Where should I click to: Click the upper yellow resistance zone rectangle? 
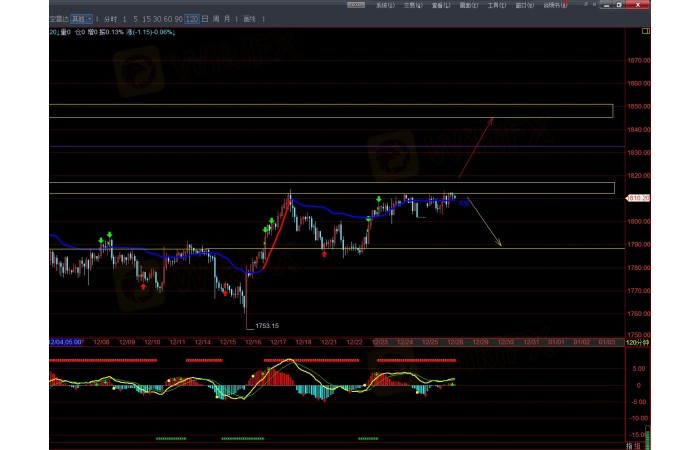click(330, 110)
